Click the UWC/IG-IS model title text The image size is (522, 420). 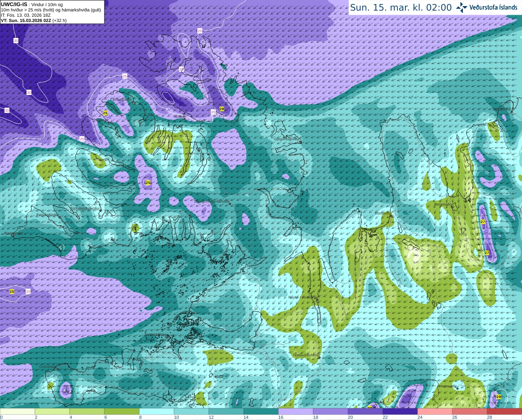pyautogui.click(x=14, y=4)
